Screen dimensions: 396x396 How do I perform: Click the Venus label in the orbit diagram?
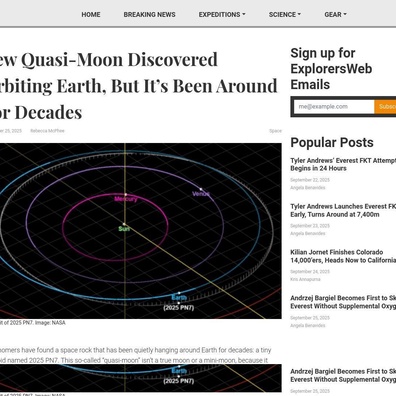(201, 194)
